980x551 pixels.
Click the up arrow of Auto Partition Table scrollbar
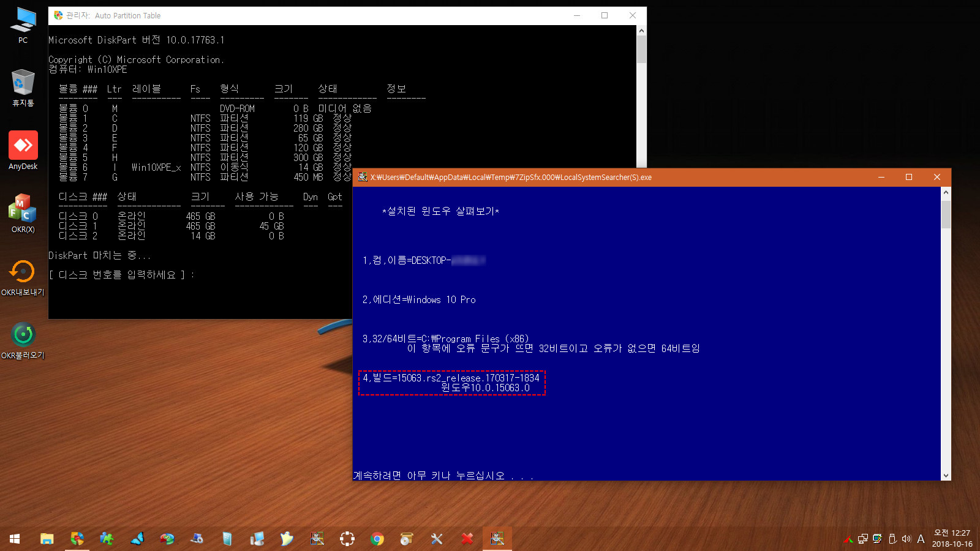(x=641, y=30)
